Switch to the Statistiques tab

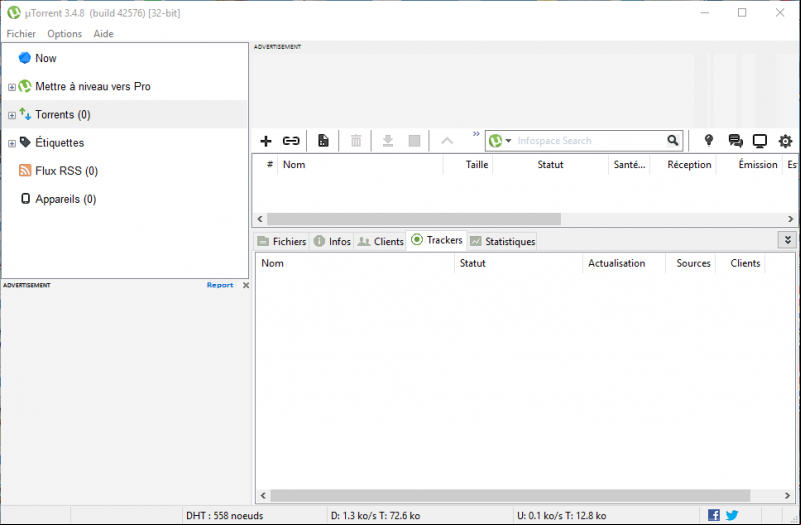click(x=503, y=241)
